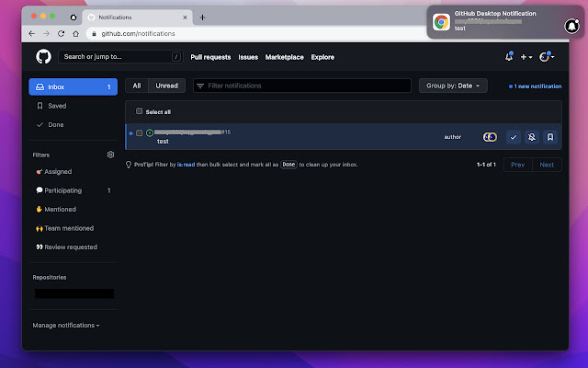Focus the Search or jump to field
This screenshot has width=588, height=368.
click(120, 57)
